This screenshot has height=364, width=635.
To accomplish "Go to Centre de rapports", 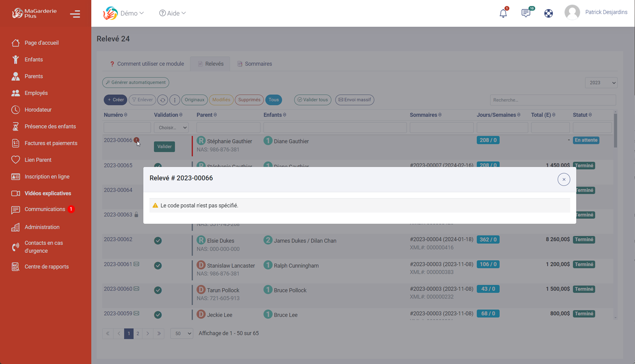I will click(x=46, y=267).
